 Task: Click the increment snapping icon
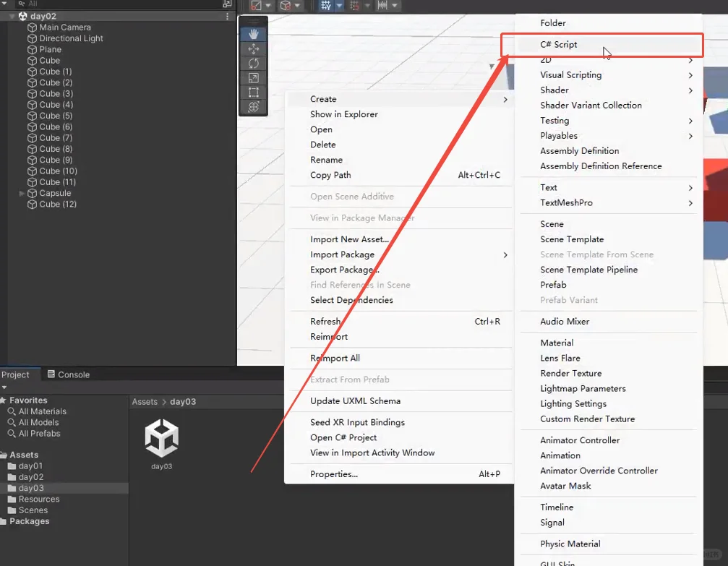coord(382,6)
